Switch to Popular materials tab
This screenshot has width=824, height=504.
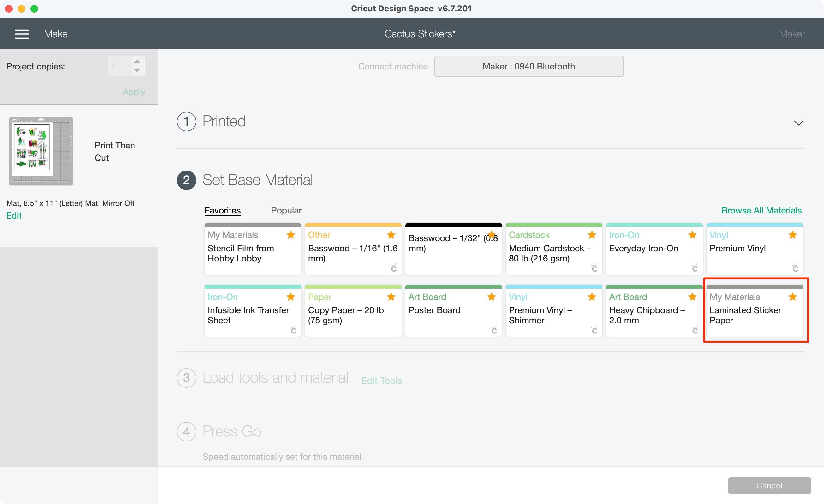tap(286, 210)
